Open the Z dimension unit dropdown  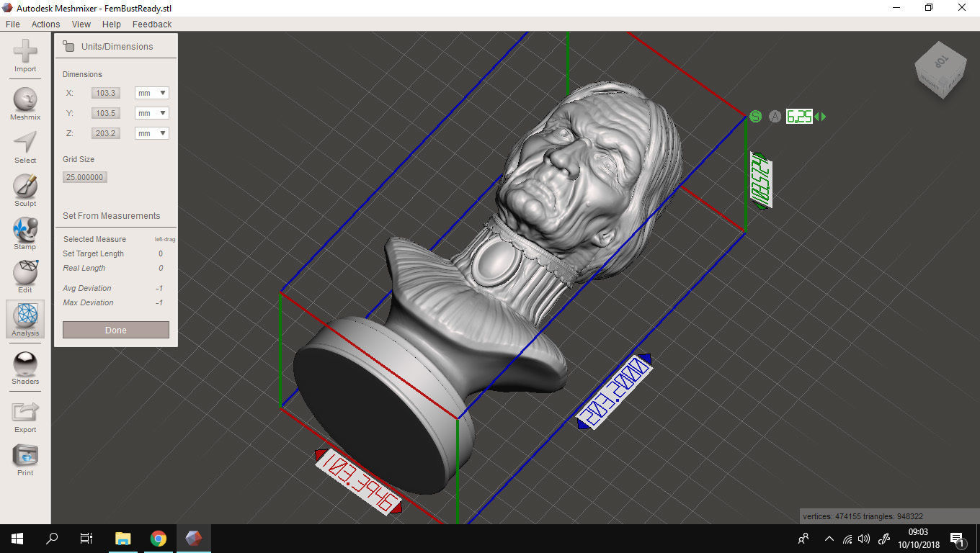tap(151, 133)
